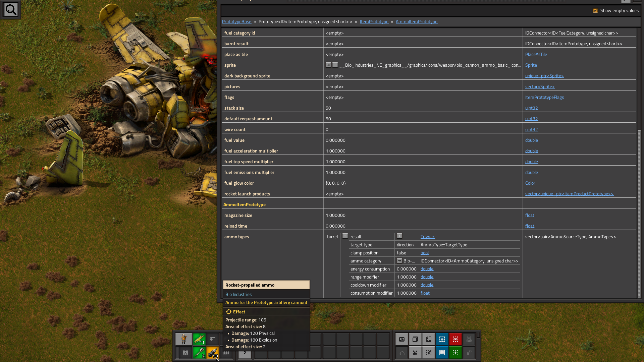Open the ItemPrototypeFlags type link
Screen dimensions: 644x362
tap(544, 97)
